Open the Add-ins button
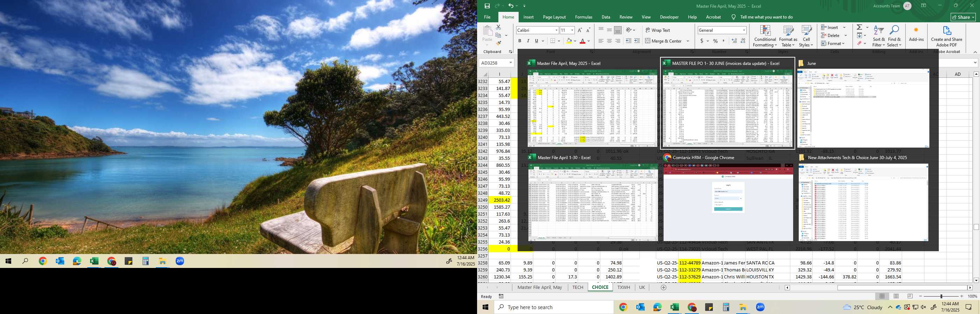980x314 pixels. click(916, 34)
